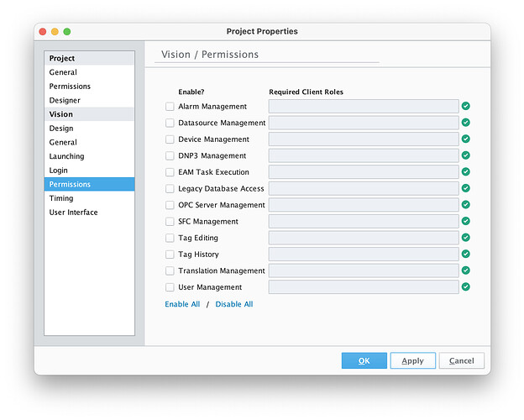Click green checkmark icon beside SFC Management
The width and height of the screenshot is (524, 420).
(465, 221)
